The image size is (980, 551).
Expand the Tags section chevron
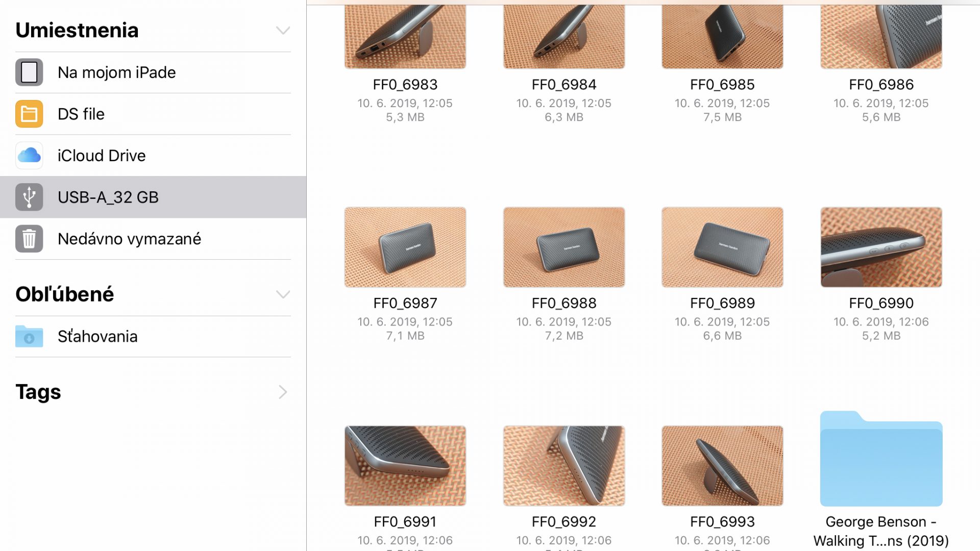tap(283, 392)
